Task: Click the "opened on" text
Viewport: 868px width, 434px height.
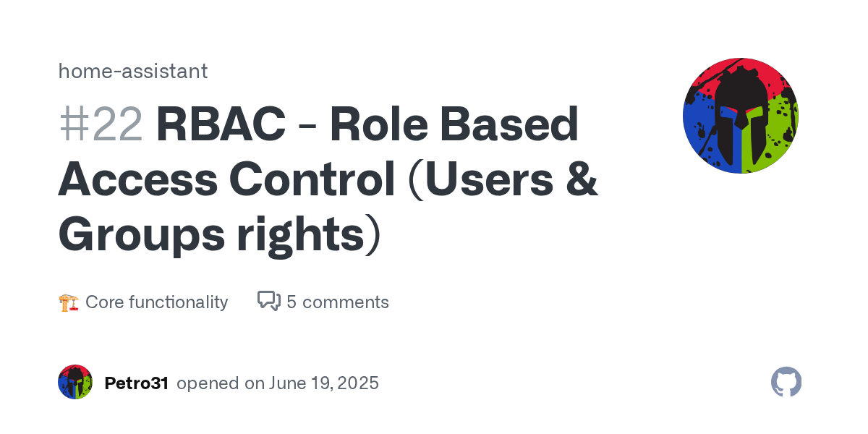Action: tap(220, 383)
